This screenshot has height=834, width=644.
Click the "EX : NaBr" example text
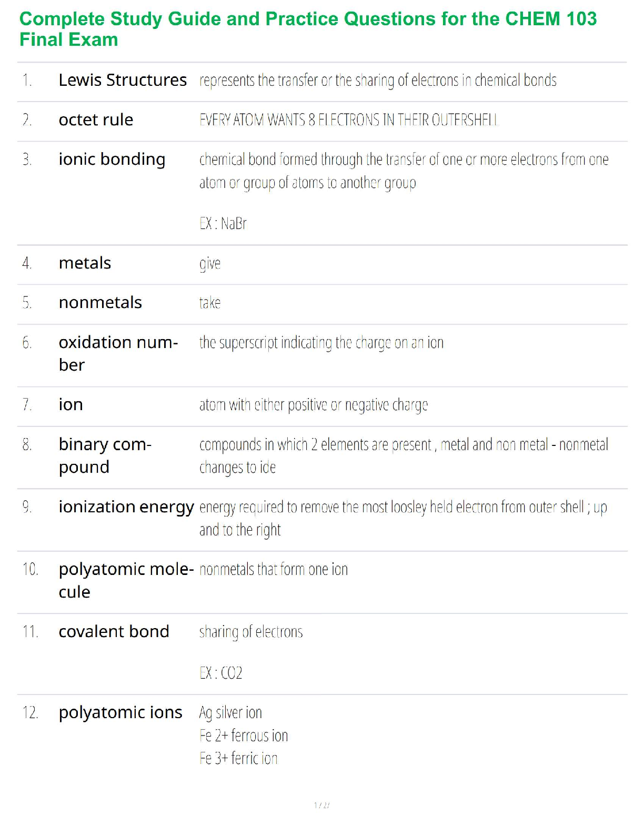click(x=223, y=224)
